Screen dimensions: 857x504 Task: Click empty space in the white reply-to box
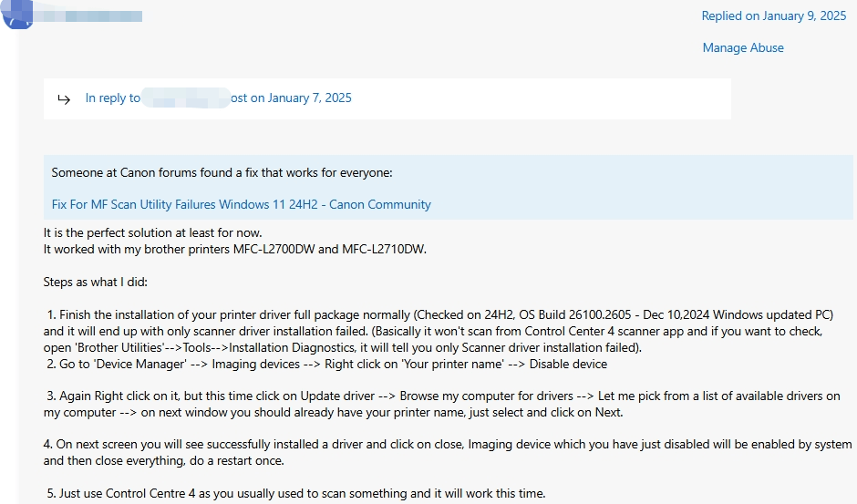pos(541,98)
